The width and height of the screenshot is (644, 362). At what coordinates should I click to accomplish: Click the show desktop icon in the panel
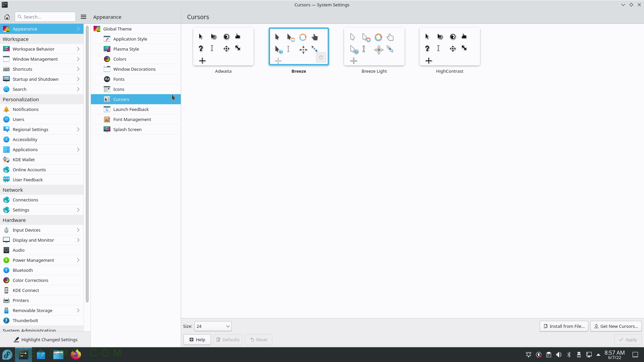point(635,355)
